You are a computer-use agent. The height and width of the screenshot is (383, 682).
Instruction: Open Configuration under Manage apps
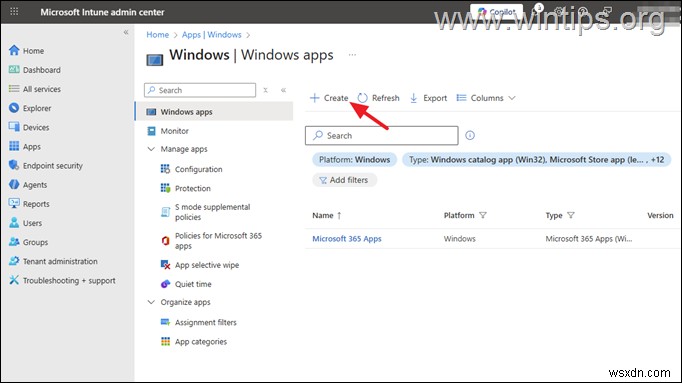[198, 169]
